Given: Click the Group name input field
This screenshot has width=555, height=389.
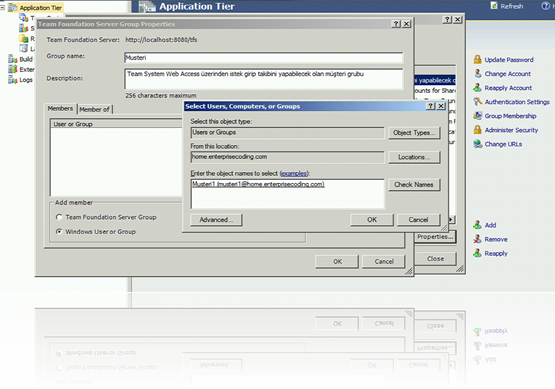Looking at the screenshot, I should (264, 58).
